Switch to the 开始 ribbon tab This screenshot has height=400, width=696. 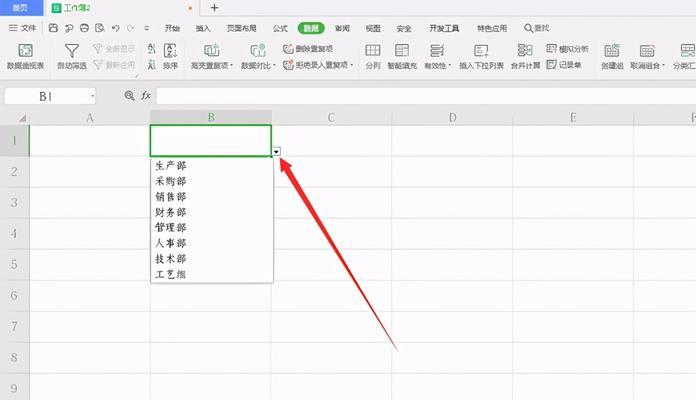coord(172,28)
